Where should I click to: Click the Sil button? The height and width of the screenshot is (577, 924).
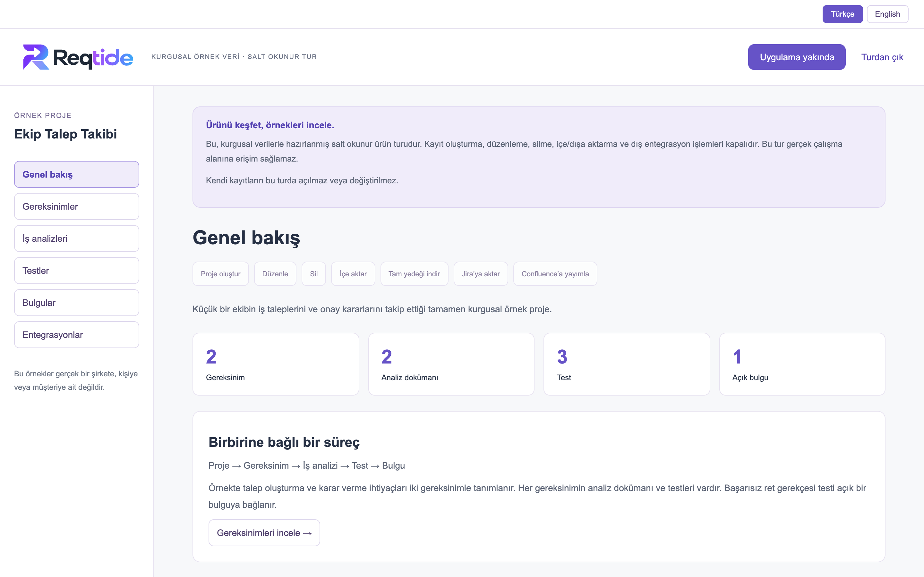[x=314, y=274]
